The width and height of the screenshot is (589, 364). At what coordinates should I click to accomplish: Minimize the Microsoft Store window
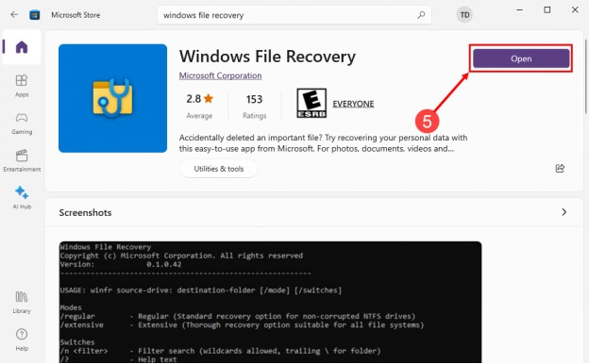(x=519, y=9)
